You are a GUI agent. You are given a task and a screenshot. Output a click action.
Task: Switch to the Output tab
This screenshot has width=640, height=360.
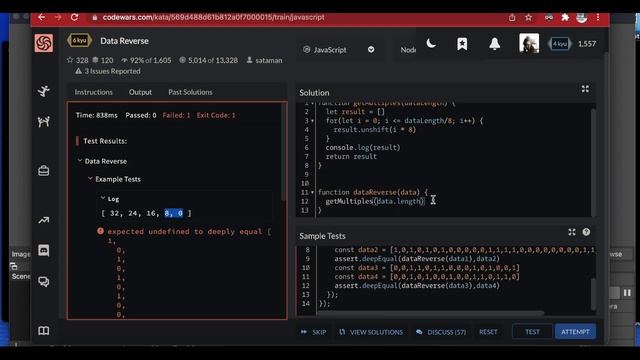pos(140,92)
